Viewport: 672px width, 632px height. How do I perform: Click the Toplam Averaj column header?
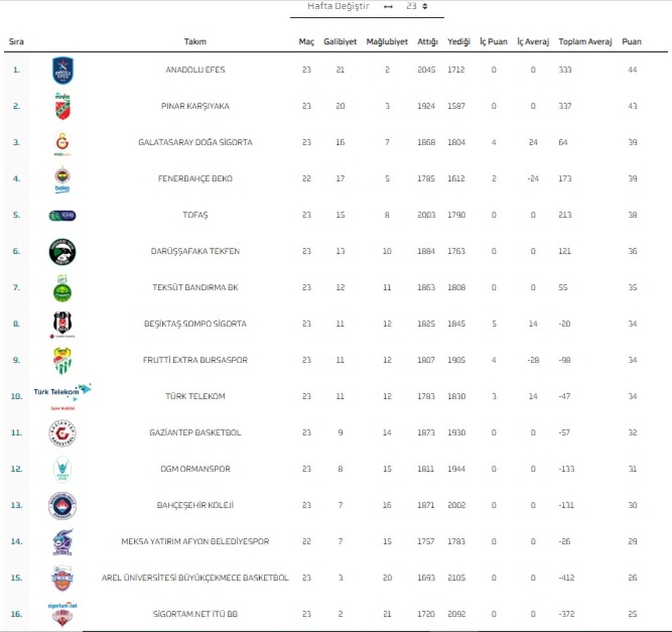(585, 42)
